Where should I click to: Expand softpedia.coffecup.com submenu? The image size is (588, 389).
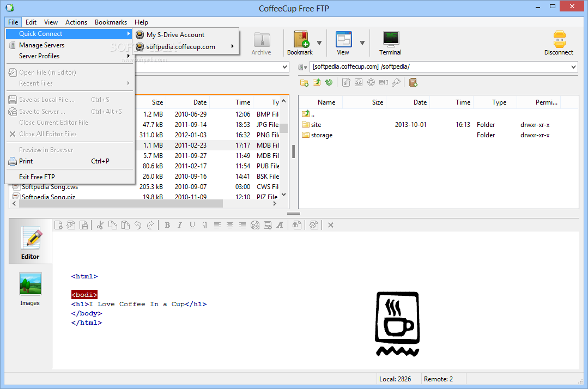[x=186, y=47]
